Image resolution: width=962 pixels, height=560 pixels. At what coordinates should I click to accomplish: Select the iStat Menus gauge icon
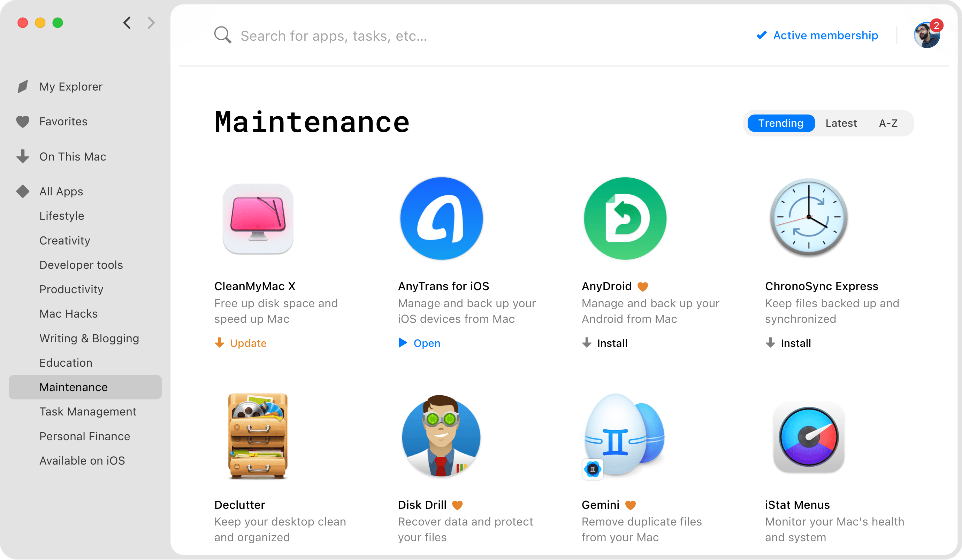[808, 437]
